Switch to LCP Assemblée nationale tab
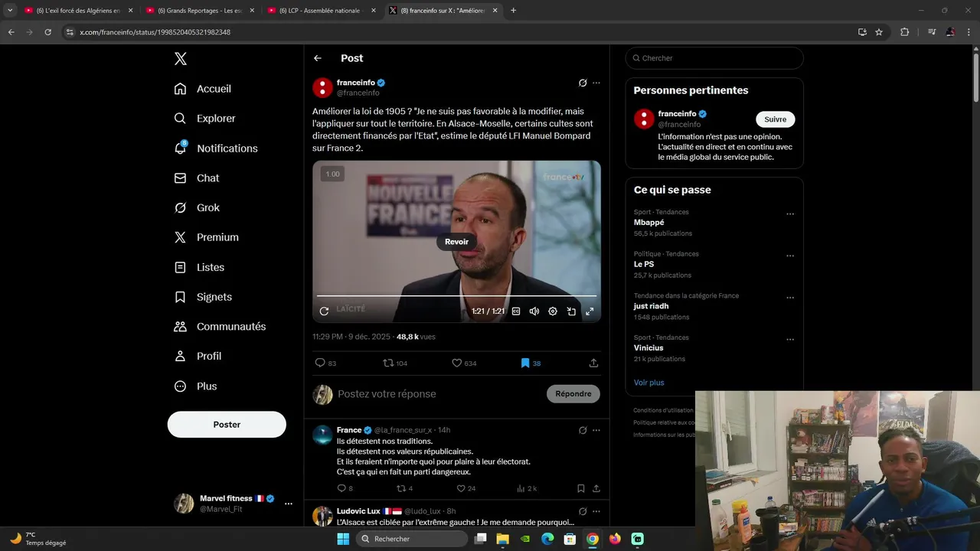The height and width of the screenshot is (551, 980). pos(321,11)
